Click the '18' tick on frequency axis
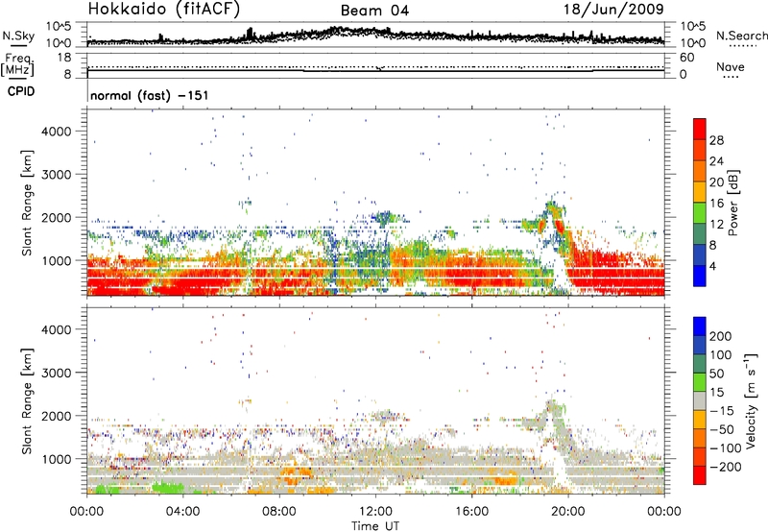The image size is (768, 532). (63, 58)
